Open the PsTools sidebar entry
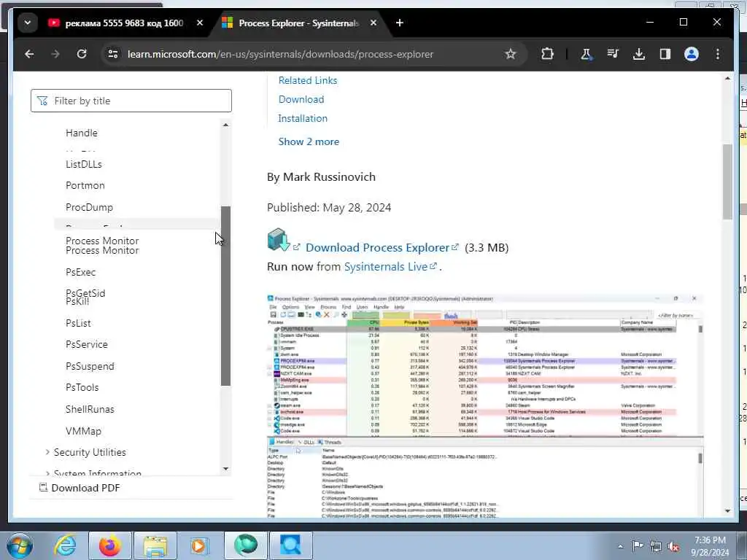Screen dimensions: 747x560 point(82,388)
